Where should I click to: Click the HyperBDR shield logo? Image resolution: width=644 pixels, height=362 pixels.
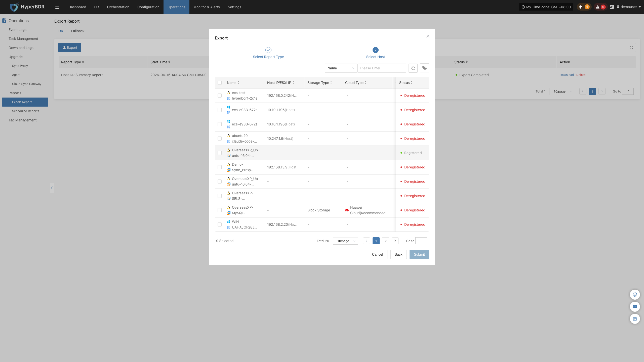point(14,7)
